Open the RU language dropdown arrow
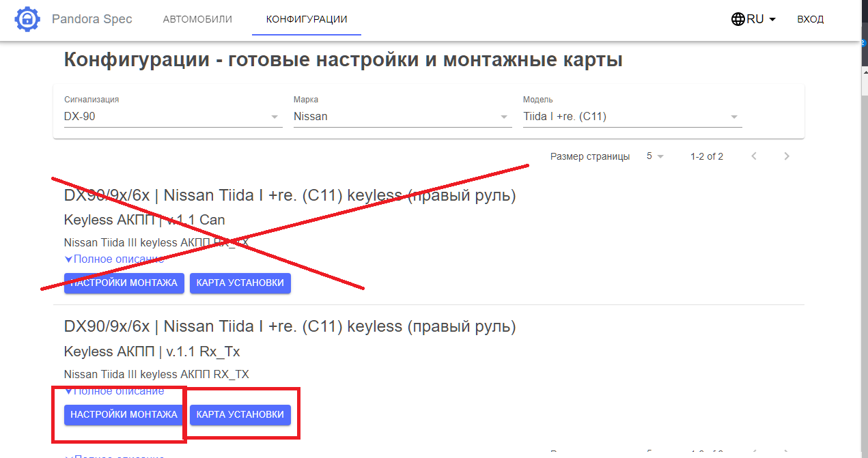This screenshot has height=458, width=868. (x=772, y=19)
